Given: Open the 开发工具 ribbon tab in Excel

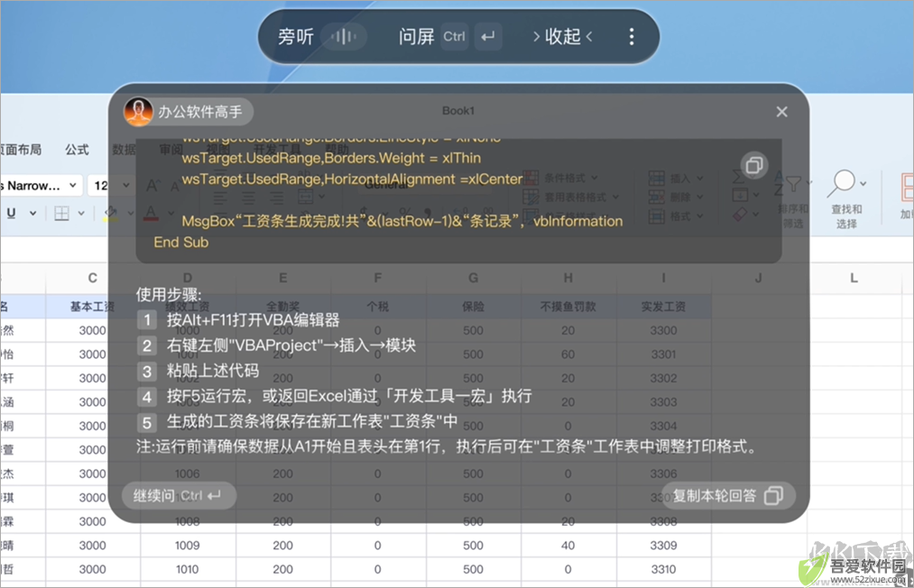Looking at the screenshot, I should 277,150.
